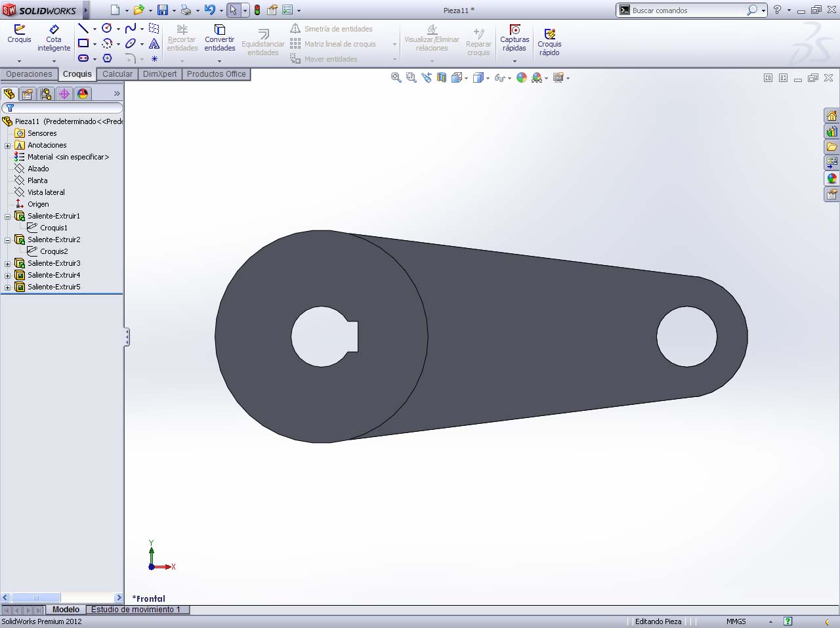Open SolidWorks Resources home icon in task pane
The image size is (840, 628).
(831, 116)
